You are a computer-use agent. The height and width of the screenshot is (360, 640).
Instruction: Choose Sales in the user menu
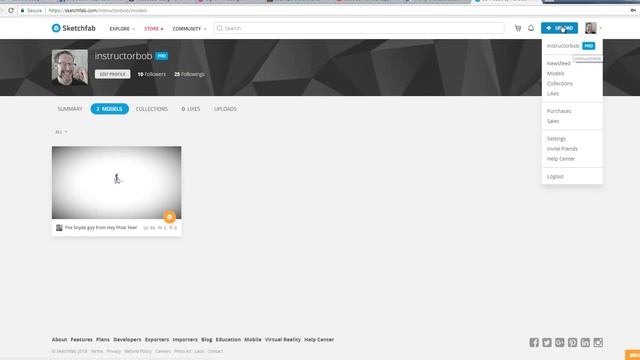(553, 121)
